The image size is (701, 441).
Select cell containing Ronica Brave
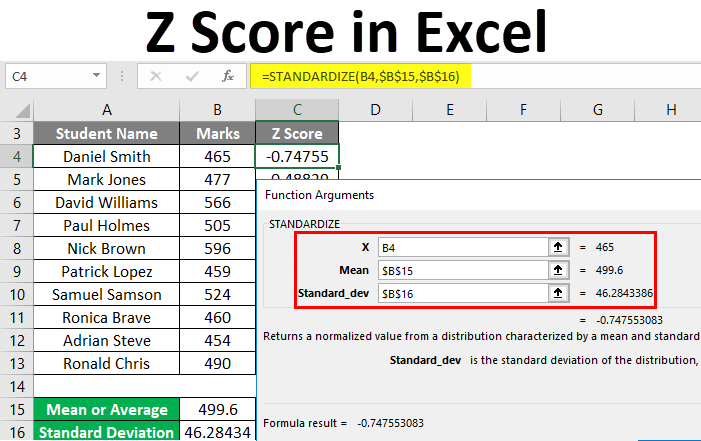(x=106, y=318)
